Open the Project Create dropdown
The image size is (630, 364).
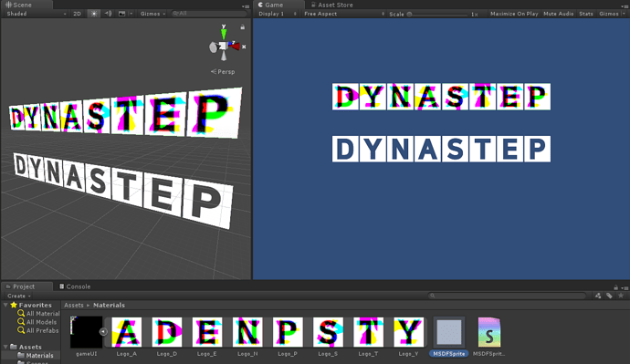[x=18, y=296]
